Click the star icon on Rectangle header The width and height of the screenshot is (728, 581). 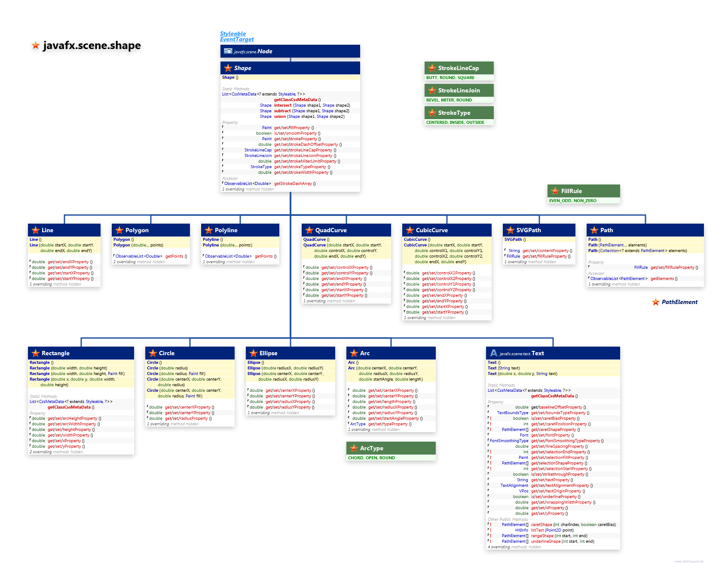35,353
